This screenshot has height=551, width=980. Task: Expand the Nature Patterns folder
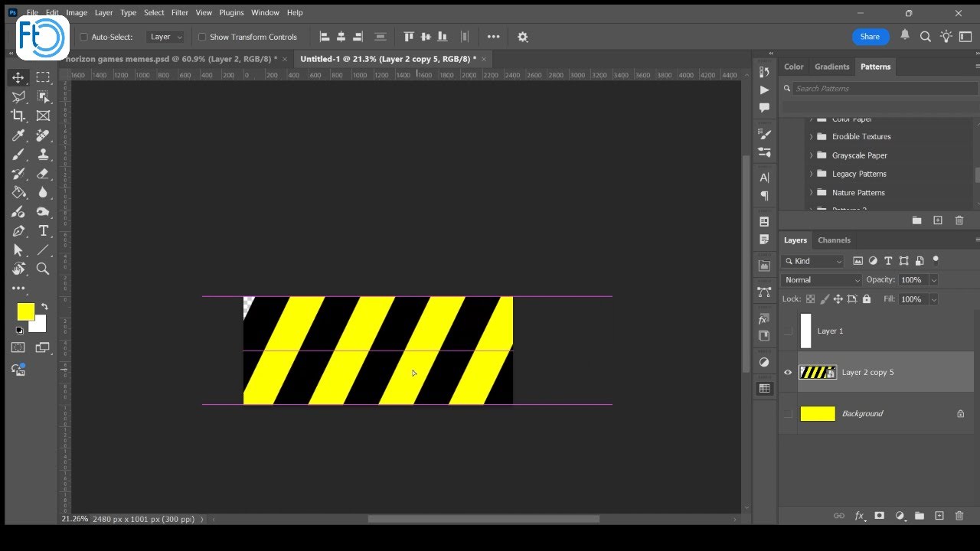coord(811,193)
